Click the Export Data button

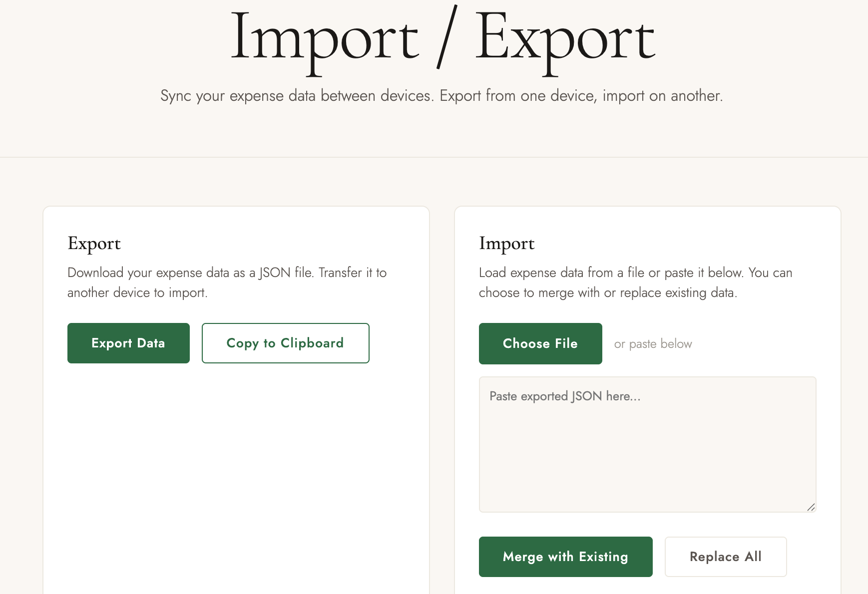[128, 343]
